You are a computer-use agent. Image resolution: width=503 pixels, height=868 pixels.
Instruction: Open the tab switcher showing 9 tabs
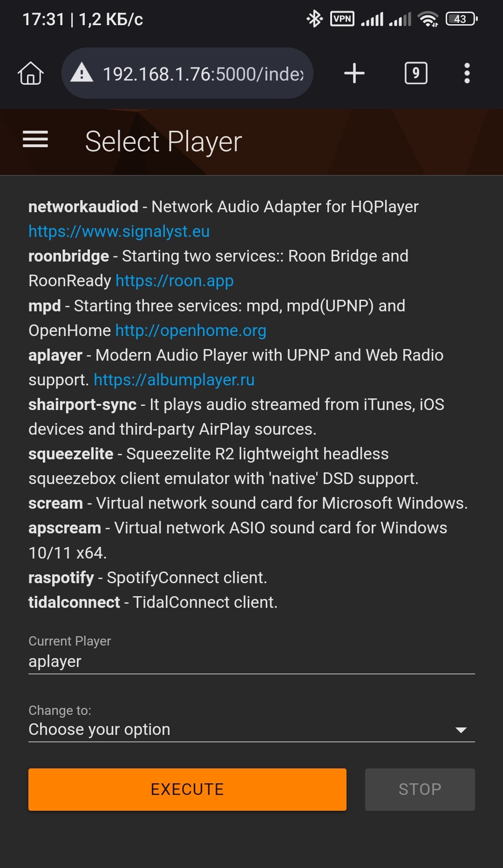coord(416,73)
